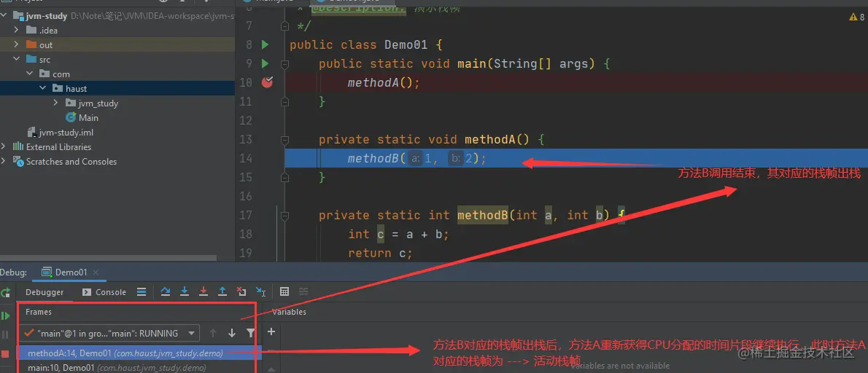Show the execution point

tap(142, 291)
